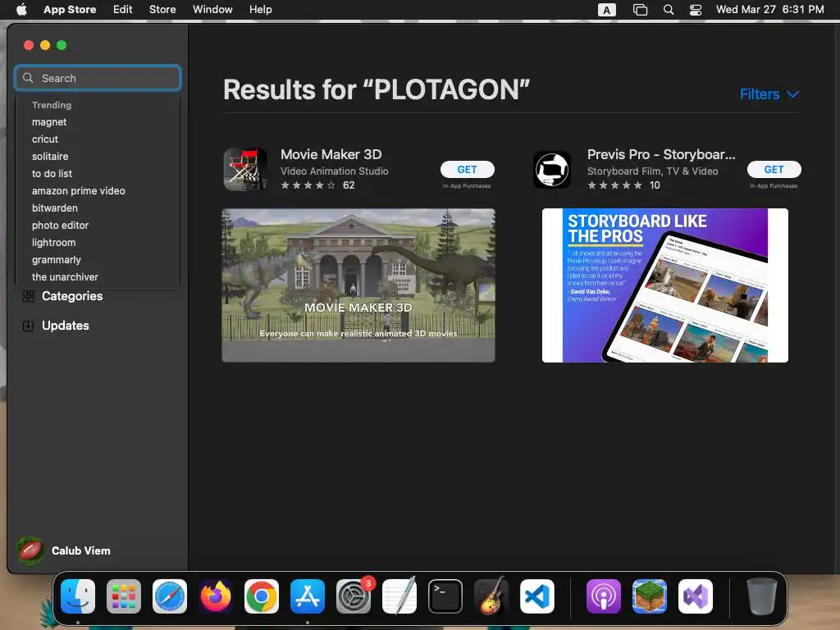
Task: Click the Search input field
Action: click(98, 78)
